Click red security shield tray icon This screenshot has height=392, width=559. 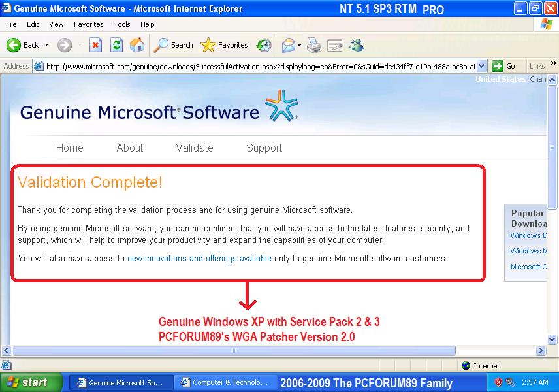[x=498, y=382]
